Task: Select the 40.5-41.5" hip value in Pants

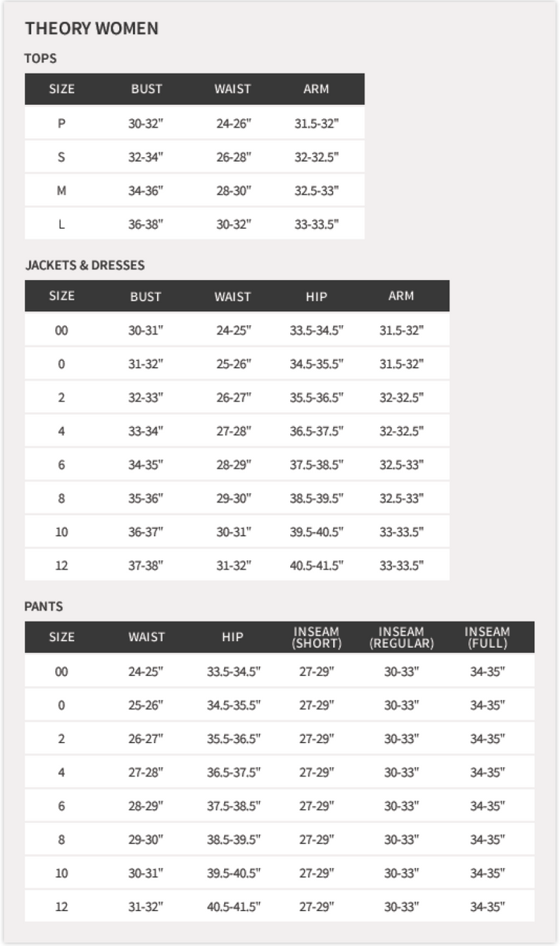Action: tap(233, 907)
